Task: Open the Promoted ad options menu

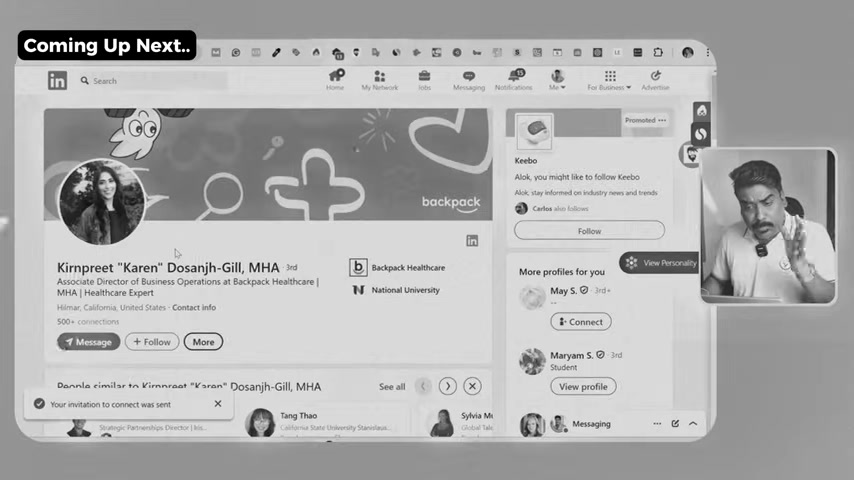Action: click(662, 120)
